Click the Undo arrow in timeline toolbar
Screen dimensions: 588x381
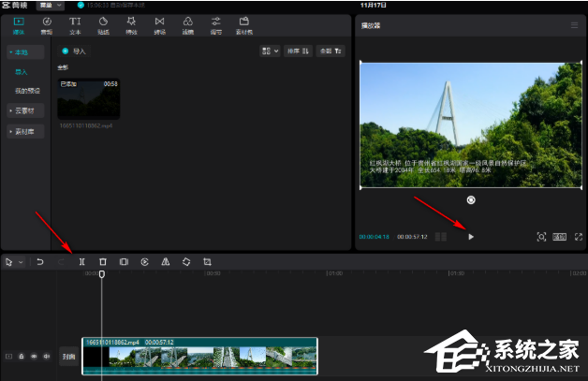click(40, 262)
